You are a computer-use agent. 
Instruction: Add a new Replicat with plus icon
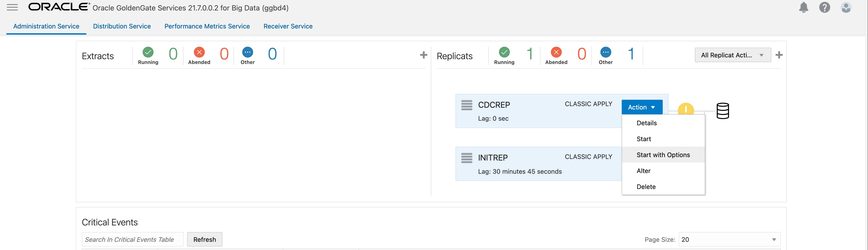(779, 55)
